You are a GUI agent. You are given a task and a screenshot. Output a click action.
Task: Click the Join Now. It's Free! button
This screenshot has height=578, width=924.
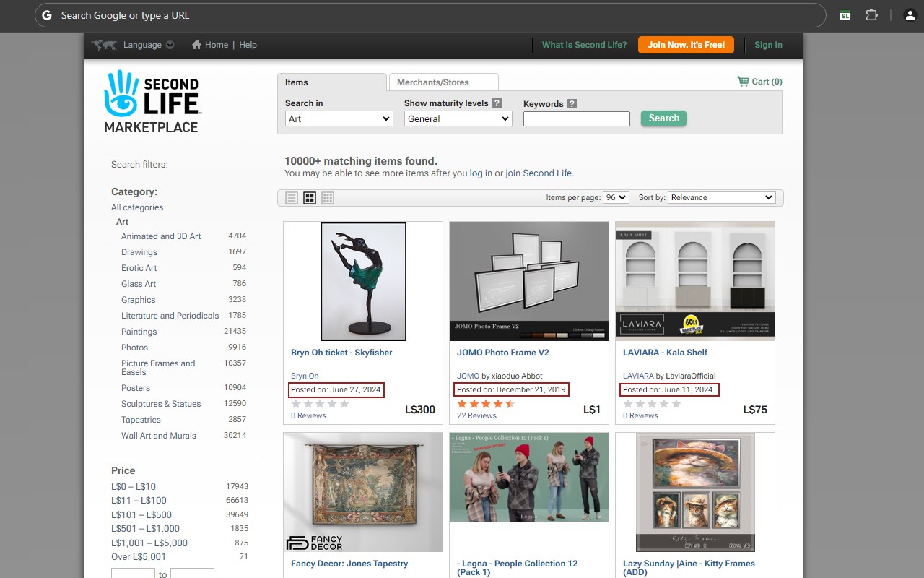pyautogui.click(x=686, y=45)
